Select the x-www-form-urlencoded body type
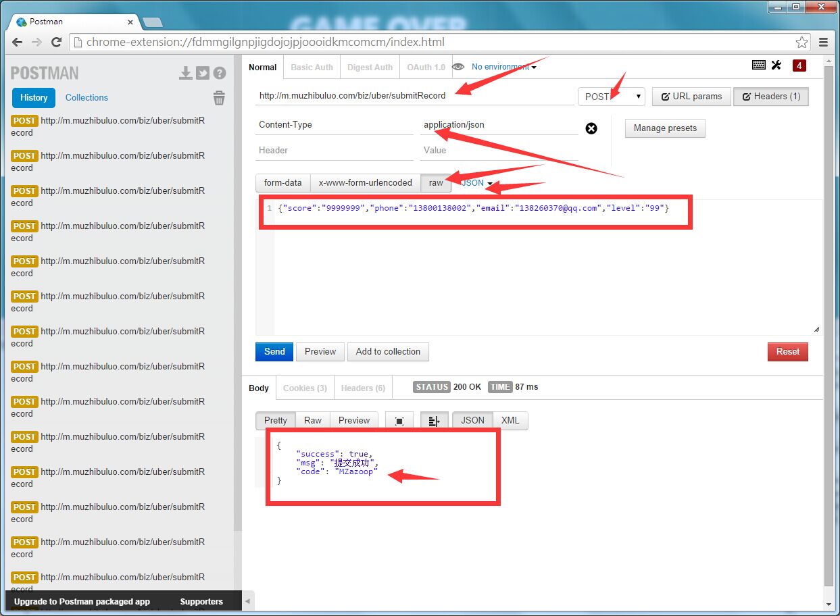The width and height of the screenshot is (840, 616). (365, 183)
